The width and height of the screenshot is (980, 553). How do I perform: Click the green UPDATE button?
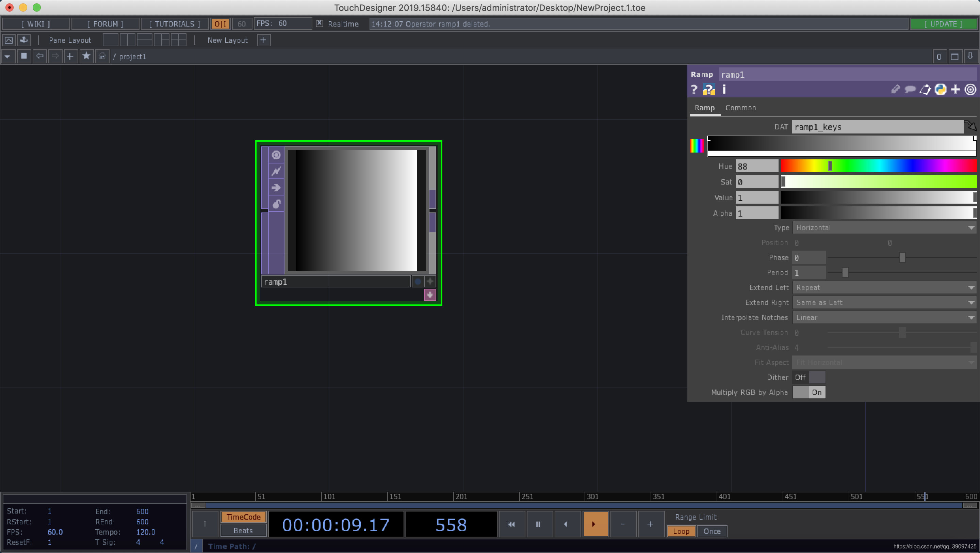click(x=943, y=23)
